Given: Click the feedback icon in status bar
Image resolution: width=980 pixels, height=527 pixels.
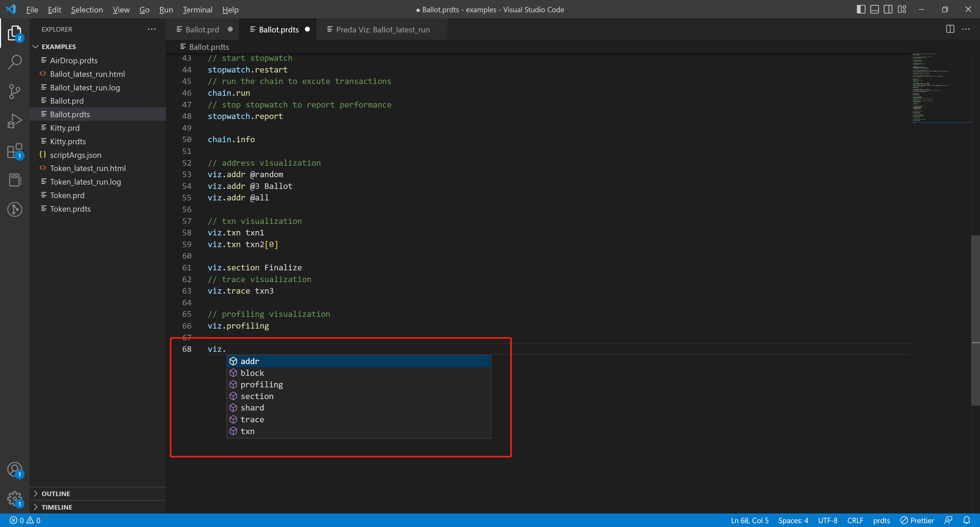Looking at the screenshot, I should tap(948, 520).
